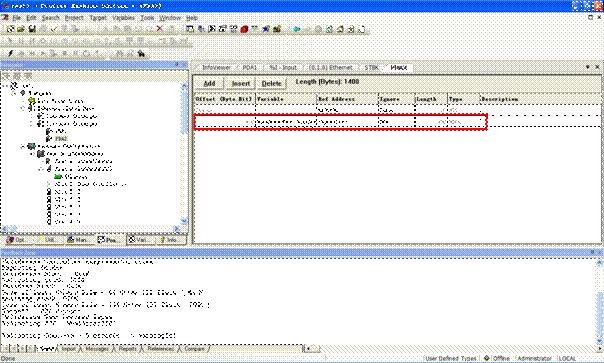Select the highlighted second row in the table
The height and width of the screenshot is (363, 604).
point(341,122)
